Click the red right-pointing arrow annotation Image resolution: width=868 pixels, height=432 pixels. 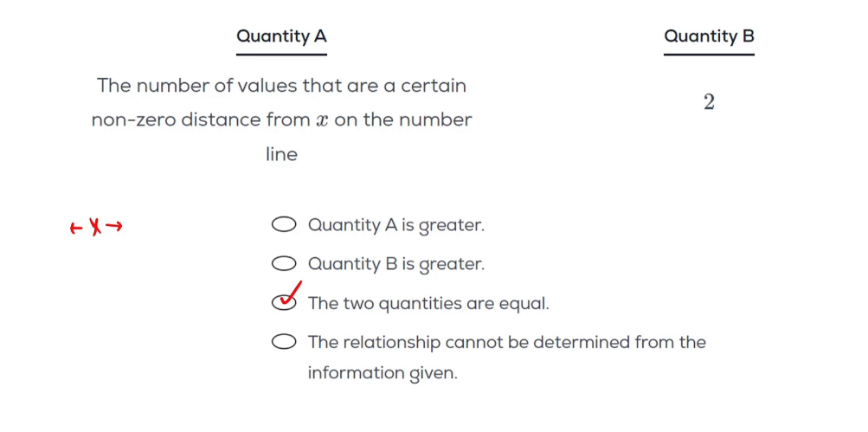(114, 227)
